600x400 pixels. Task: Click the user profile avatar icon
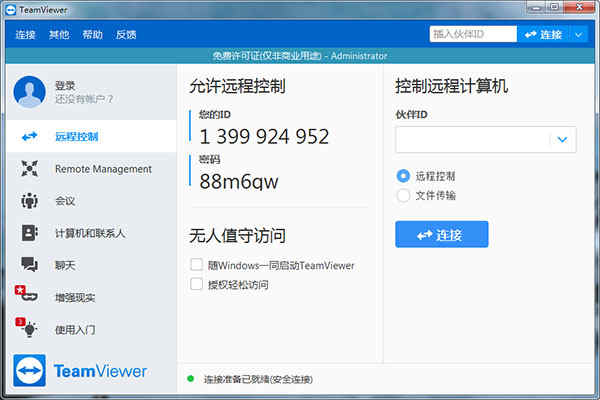[x=29, y=92]
